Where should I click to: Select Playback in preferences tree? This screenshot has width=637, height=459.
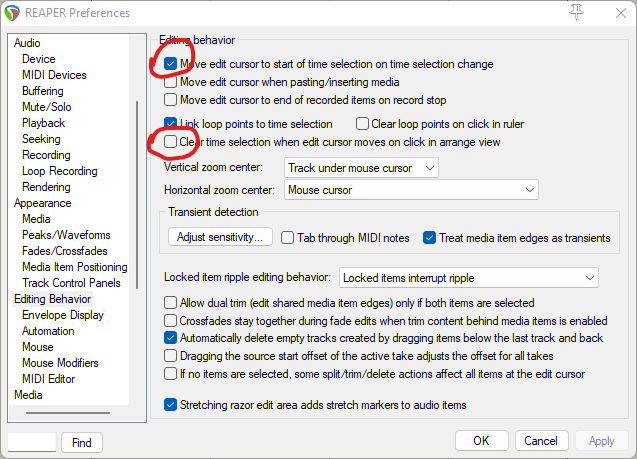[x=43, y=123]
